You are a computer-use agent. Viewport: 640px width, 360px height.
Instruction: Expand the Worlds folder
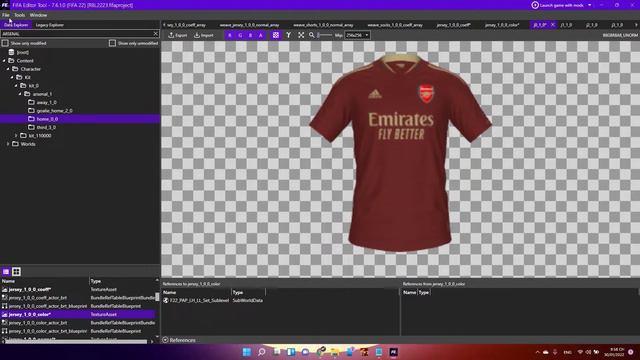8,144
